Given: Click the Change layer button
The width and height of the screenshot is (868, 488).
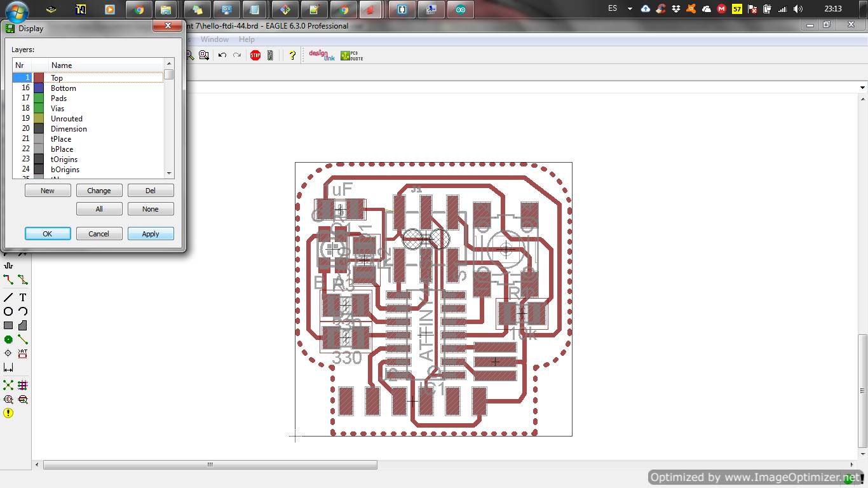Looking at the screenshot, I should click(99, 191).
